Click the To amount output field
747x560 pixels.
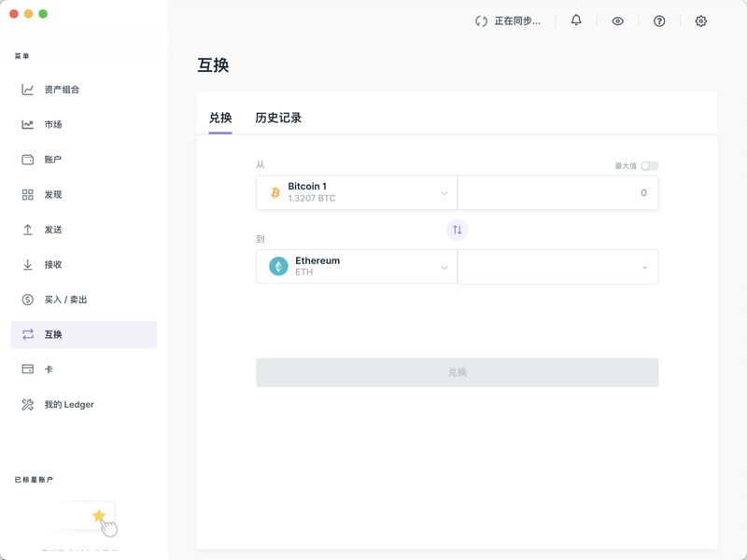pos(557,267)
